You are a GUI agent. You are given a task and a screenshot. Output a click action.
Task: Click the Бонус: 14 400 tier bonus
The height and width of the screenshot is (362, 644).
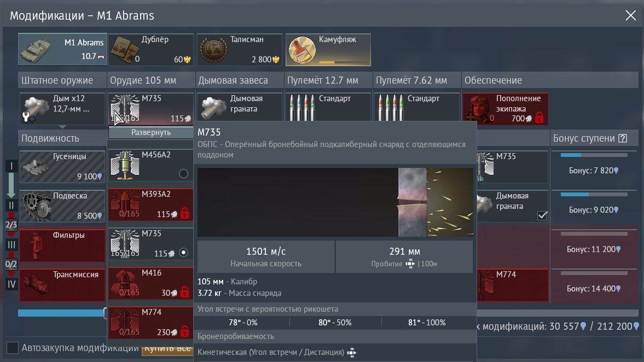click(594, 289)
